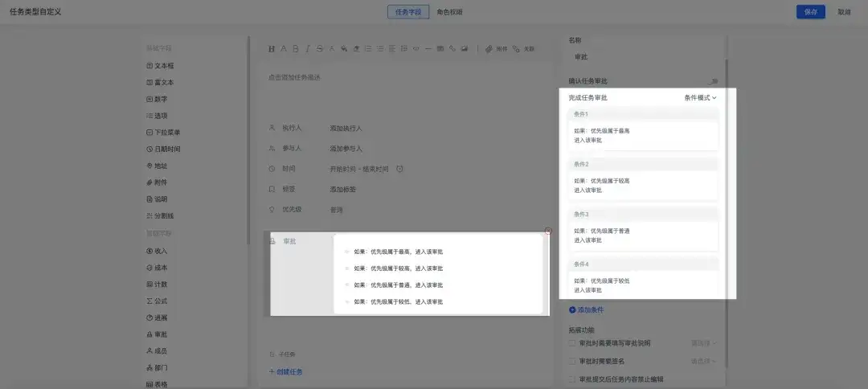Screen dimensions: 868x389
Task: Check 审批时需要签名 checkbox
Action: point(572,362)
